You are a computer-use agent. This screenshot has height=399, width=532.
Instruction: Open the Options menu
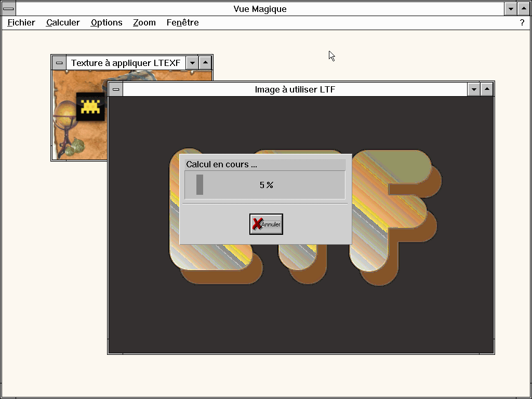coord(107,23)
